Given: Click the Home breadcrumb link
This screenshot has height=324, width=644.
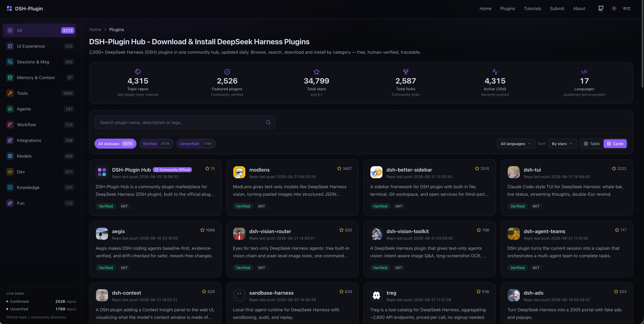Looking at the screenshot, I should pos(95,30).
